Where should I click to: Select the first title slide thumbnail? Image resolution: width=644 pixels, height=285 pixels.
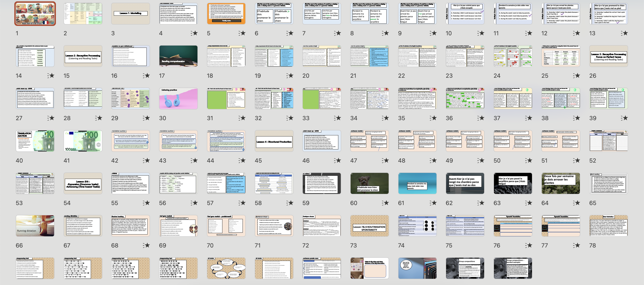[35, 13]
